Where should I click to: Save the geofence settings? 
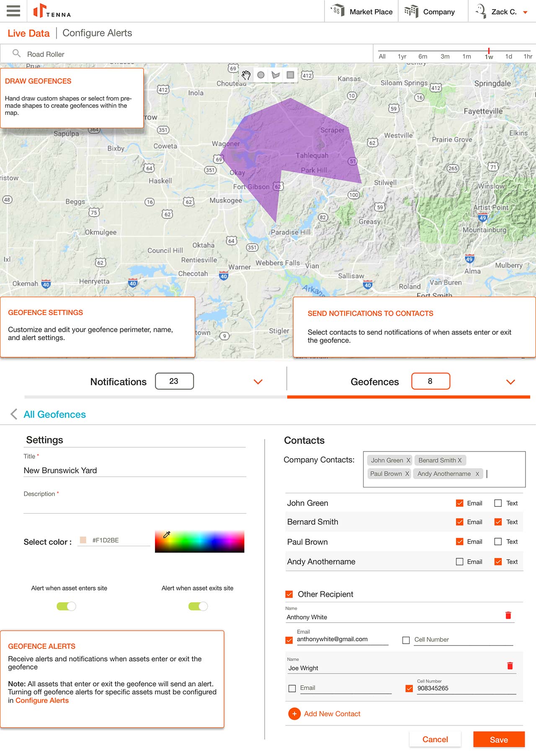pyautogui.click(x=499, y=740)
